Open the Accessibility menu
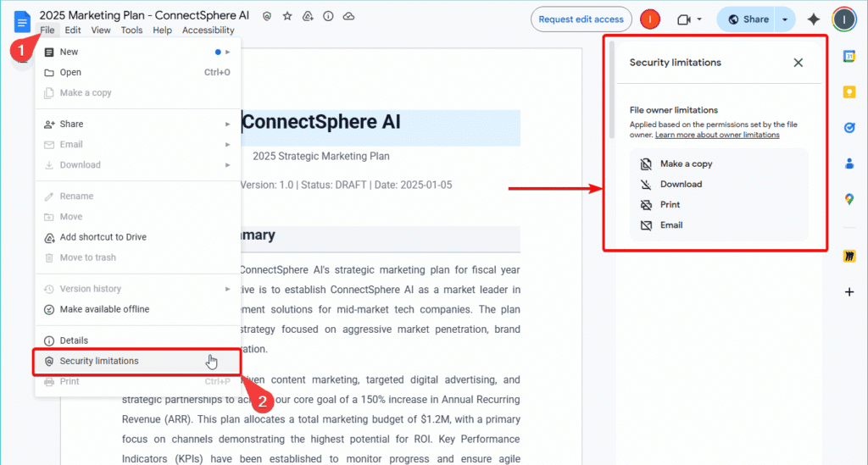The height and width of the screenshot is (465, 868). pyautogui.click(x=209, y=30)
